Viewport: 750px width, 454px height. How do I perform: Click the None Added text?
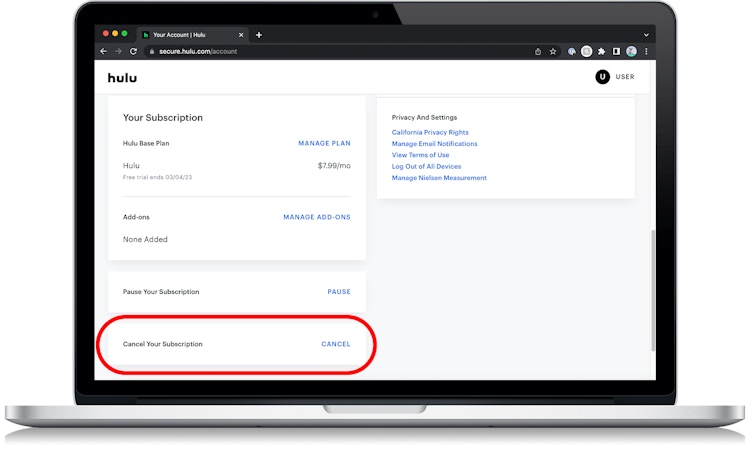(x=145, y=239)
